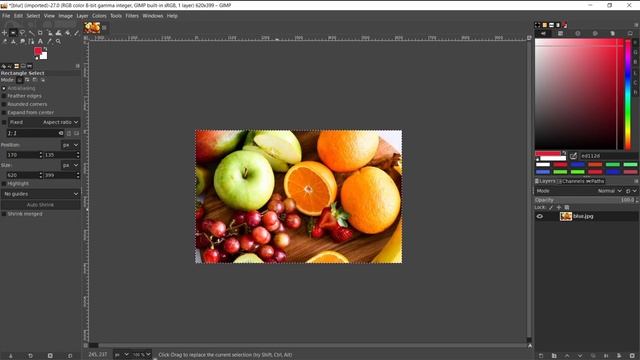Open the Layer menu
The width and height of the screenshot is (640, 360).
click(82, 16)
